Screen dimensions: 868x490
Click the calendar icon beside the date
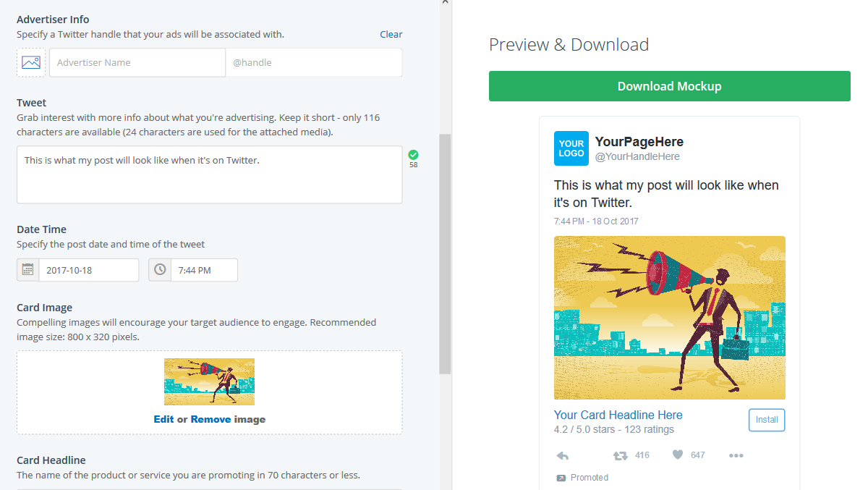28,270
